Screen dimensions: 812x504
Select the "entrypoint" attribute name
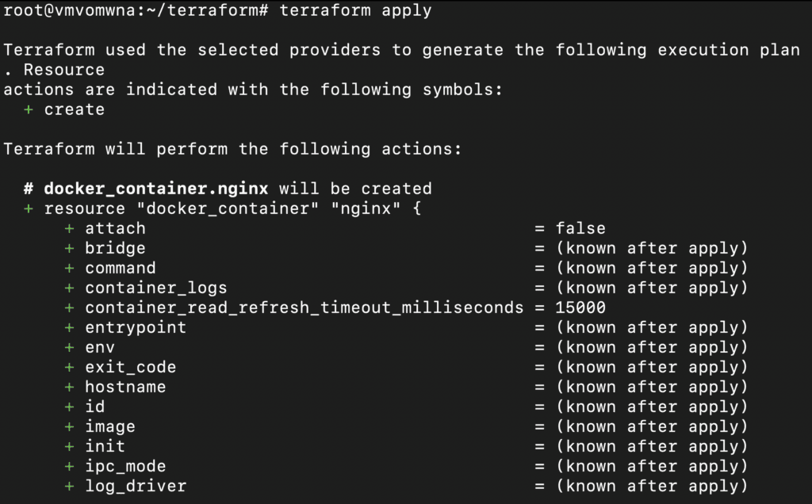pyautogui.click(x=136, y=327)
